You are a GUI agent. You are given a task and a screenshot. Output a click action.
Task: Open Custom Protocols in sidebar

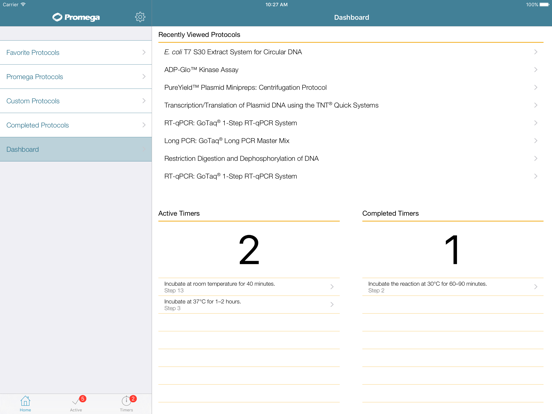tap(76, 101)
